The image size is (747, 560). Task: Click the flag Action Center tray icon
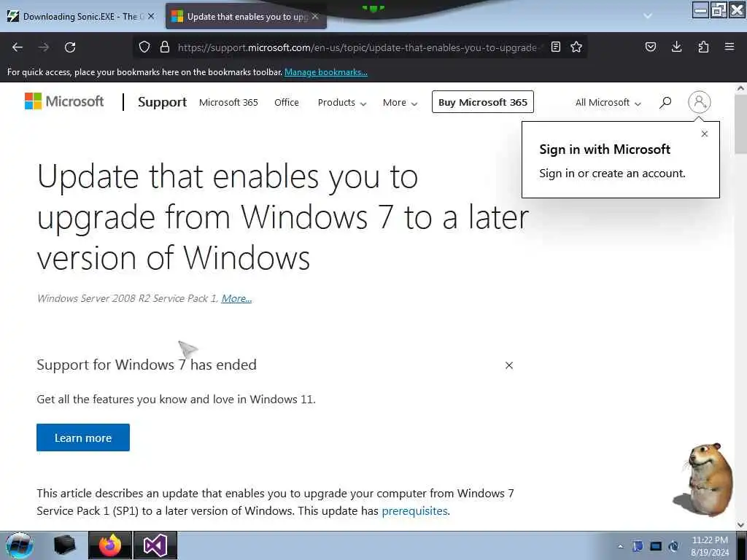638,546
